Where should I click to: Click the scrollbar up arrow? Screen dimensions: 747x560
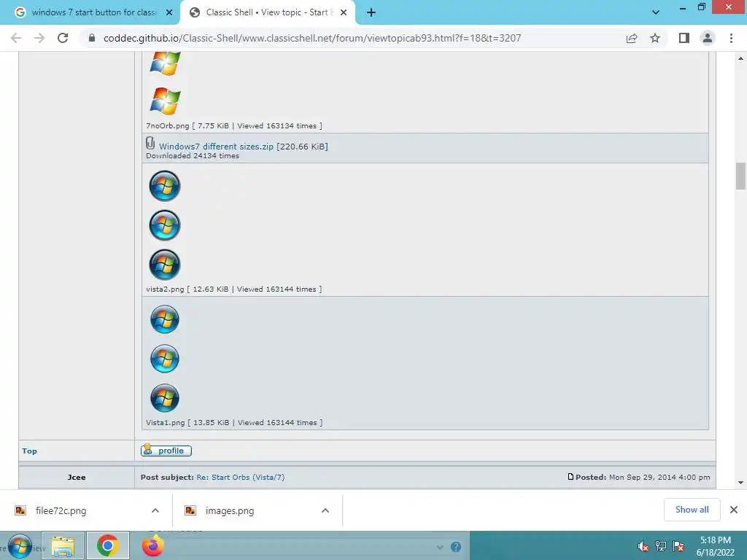click(741, 58)
